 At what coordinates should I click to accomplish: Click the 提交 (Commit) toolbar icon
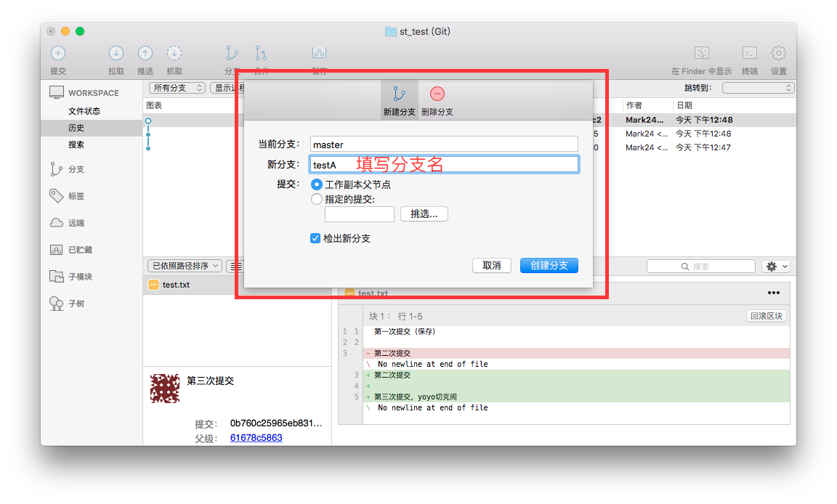pyautogui.click(x=58, y=54)
